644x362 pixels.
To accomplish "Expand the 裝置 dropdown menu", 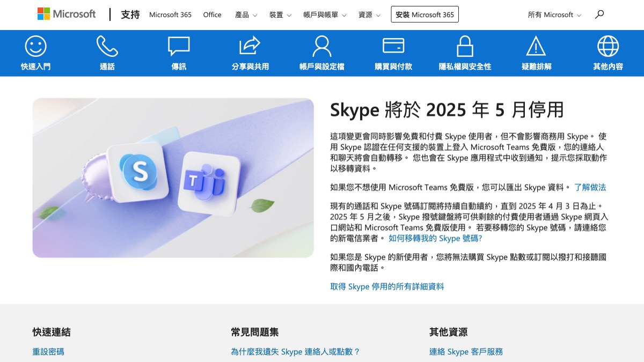I will 280,15.
